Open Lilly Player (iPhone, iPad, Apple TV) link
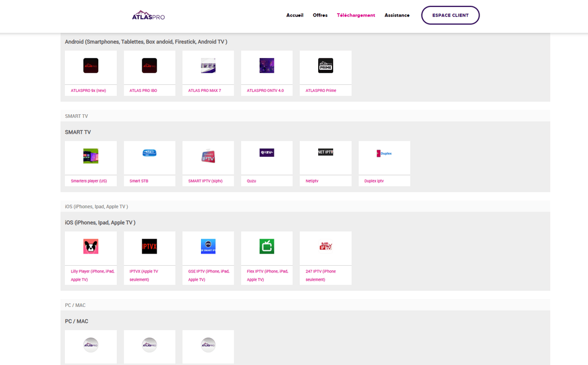Image resolution: width=588 pixels, height=365 pixels. coord(92,275)
